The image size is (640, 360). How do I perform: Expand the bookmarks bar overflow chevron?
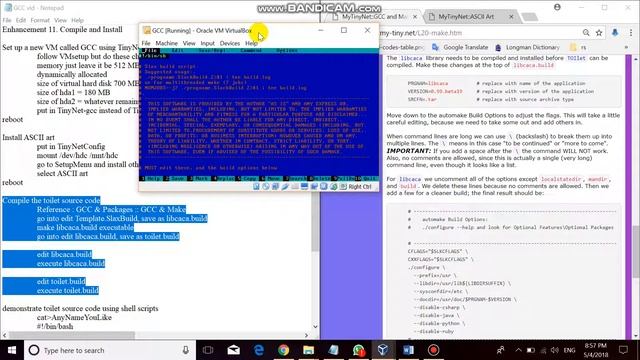(626, 47)
